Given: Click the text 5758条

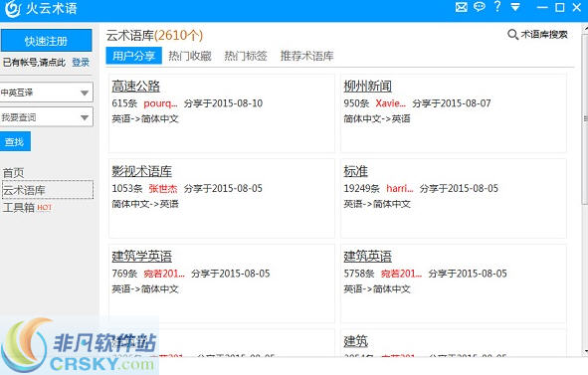Looking at the screenshot, I should (x=359, y=274).
